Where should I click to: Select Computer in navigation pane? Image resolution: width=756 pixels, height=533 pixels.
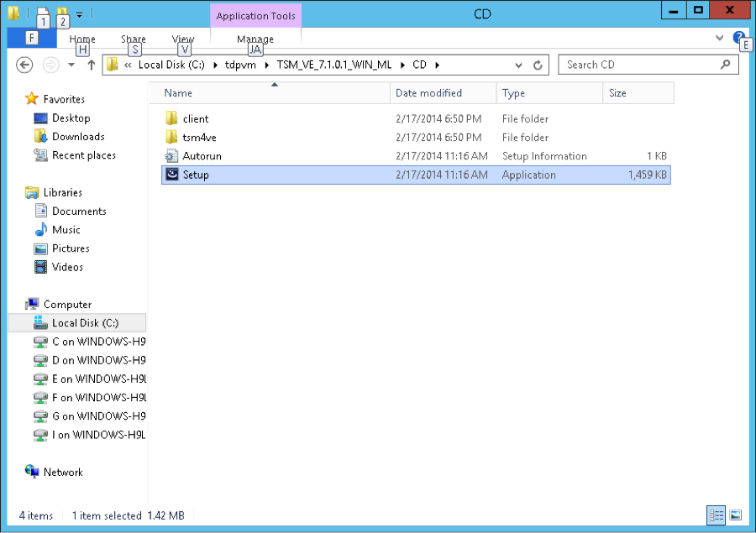pos(67,305)
